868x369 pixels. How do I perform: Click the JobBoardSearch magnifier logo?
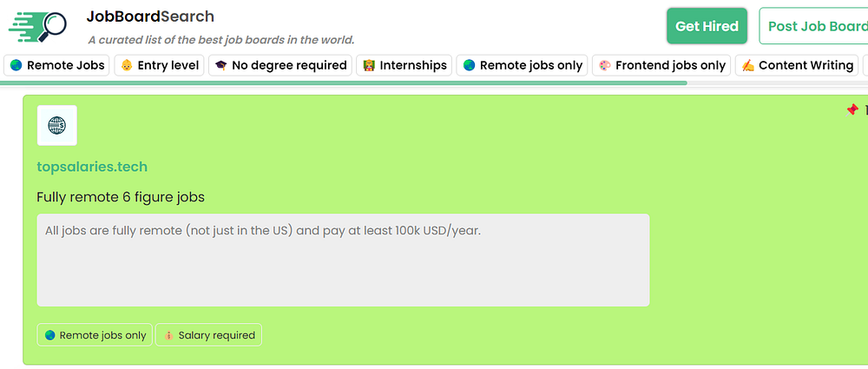click(38, 27)
